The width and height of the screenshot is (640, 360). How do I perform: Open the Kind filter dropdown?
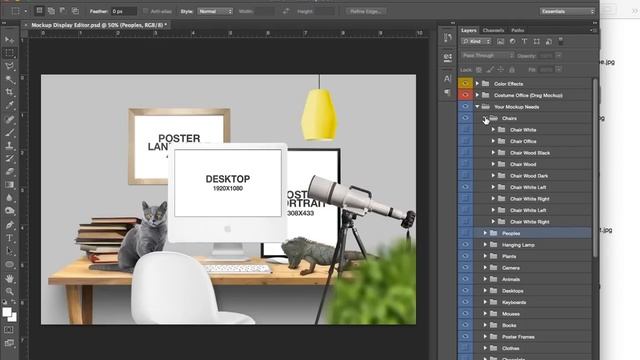pyautogui.click(x=476, y=41)
